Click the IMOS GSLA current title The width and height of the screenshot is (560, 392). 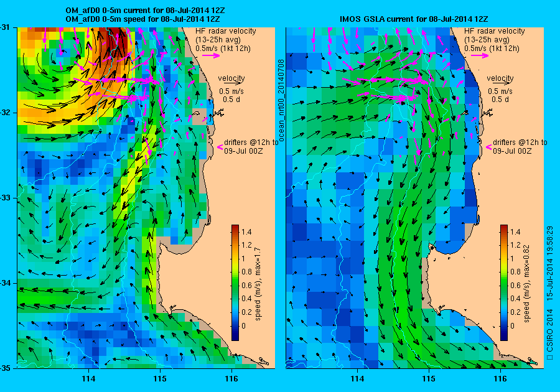pyautogui.click(x=414, y=19)
